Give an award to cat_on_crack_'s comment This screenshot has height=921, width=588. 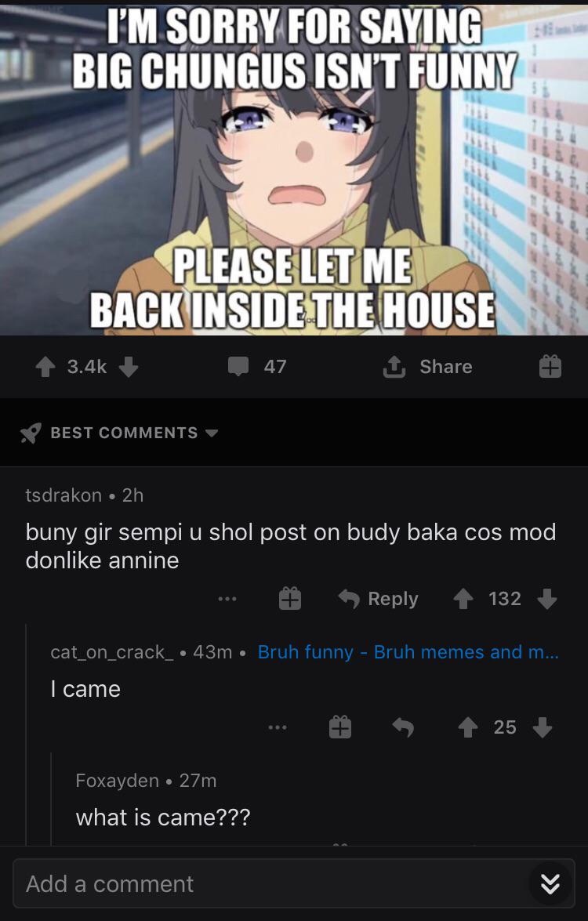[340, 727]
